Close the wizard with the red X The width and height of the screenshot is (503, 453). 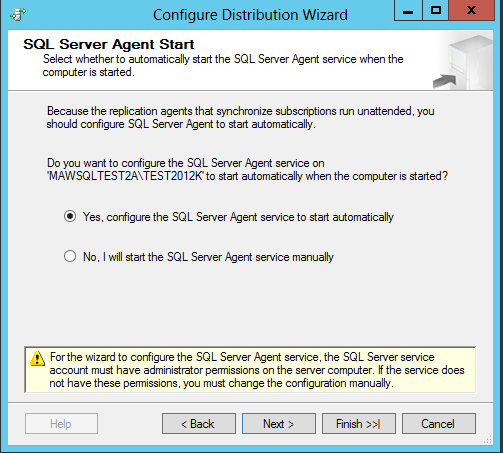[x=471, y=10]
